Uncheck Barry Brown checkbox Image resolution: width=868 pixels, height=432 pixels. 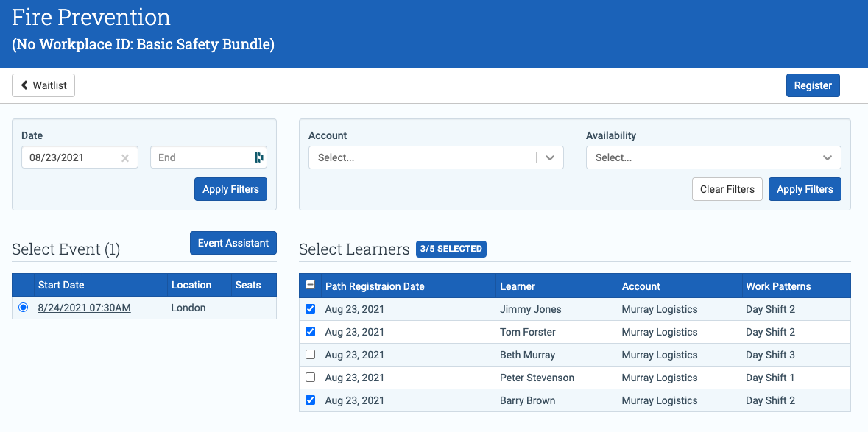[311, 400]
